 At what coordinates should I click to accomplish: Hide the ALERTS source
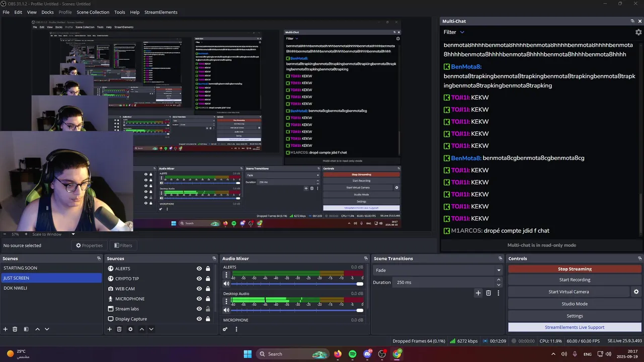pyautogui.click(x=199, y=268)
